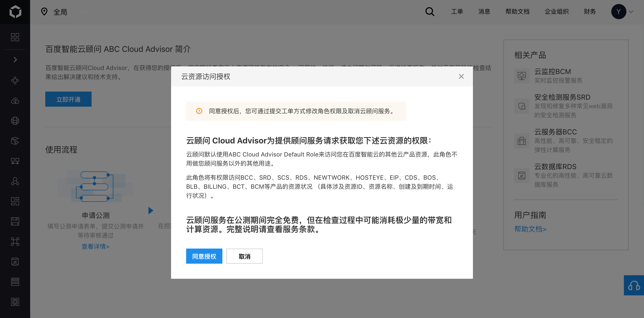Image resolution: width=644 pixels, height=318 pixels.
Task: Expand the account dropdown arrow
Action: tap(631, 12)
